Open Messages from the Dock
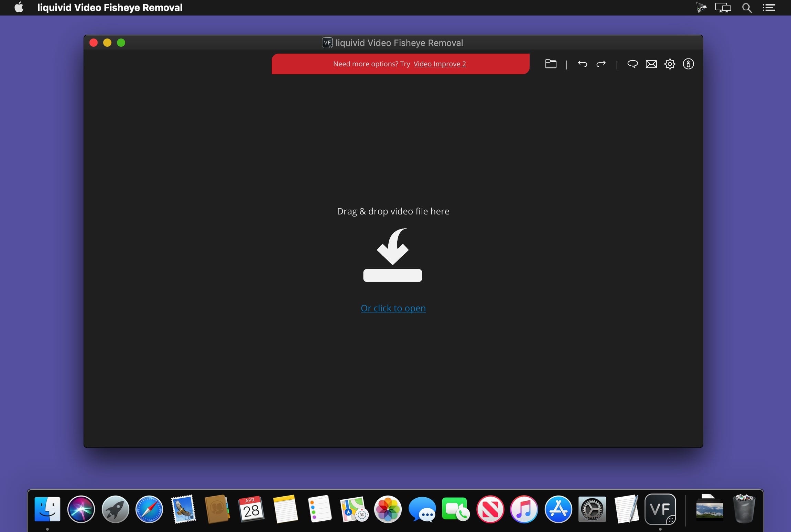 (422, 509)
